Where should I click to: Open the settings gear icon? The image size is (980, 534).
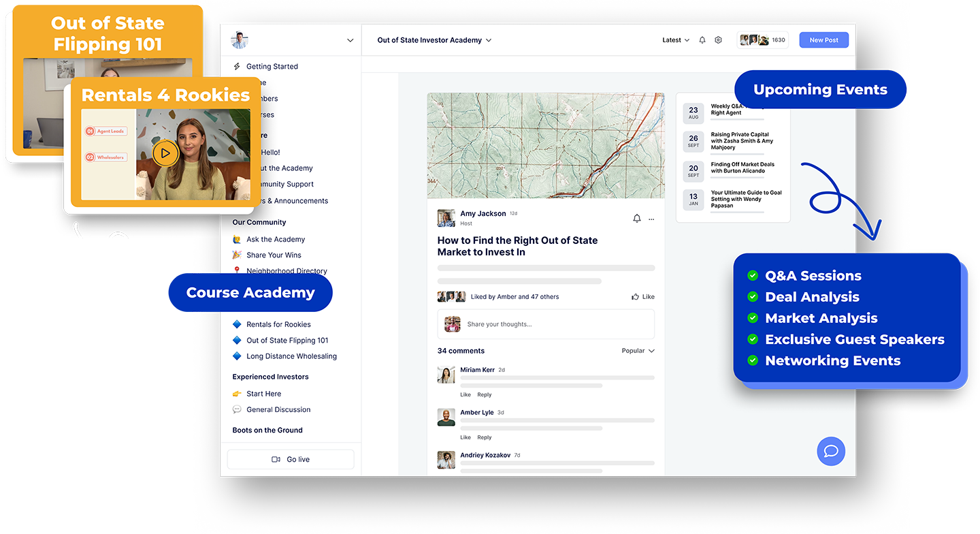(718, 40)
